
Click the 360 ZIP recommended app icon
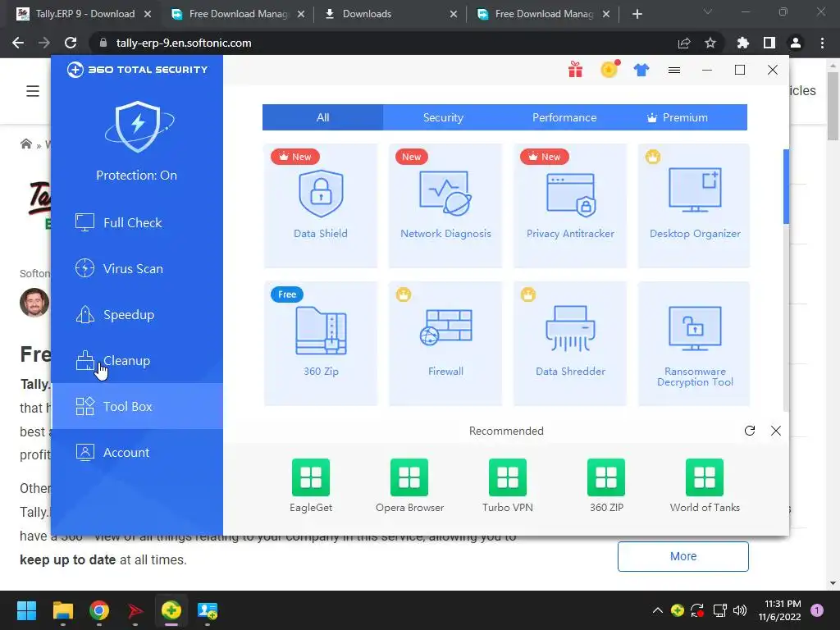[606, 477]
